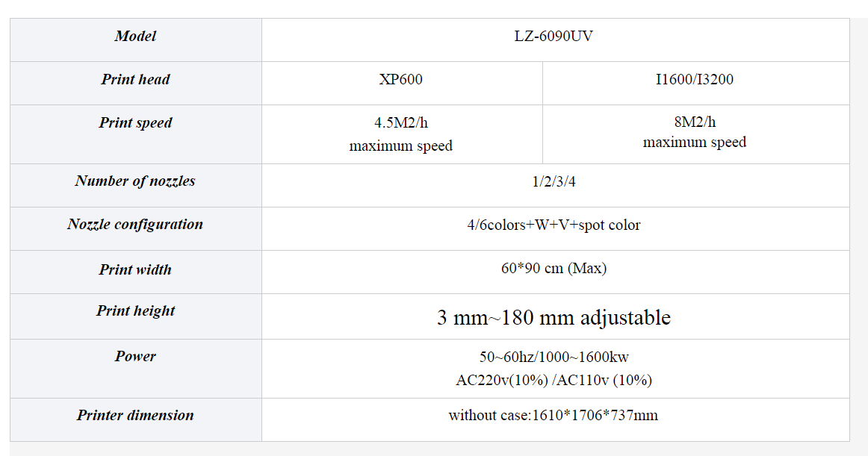Click the Print width row label

(135, 270)
